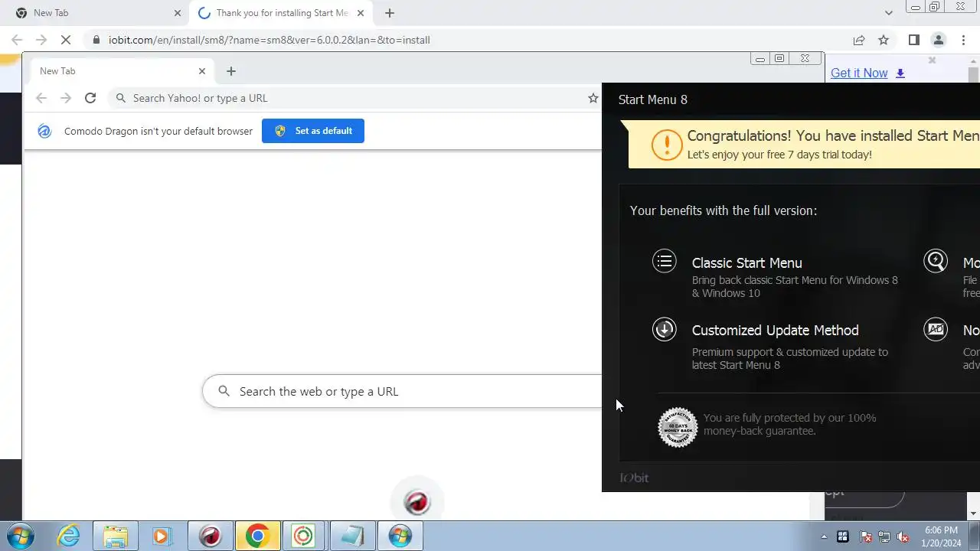Viewport: 980px width, 551px height.
Task: Open new tab in Comodo Dragon
Action: [231, 71]
